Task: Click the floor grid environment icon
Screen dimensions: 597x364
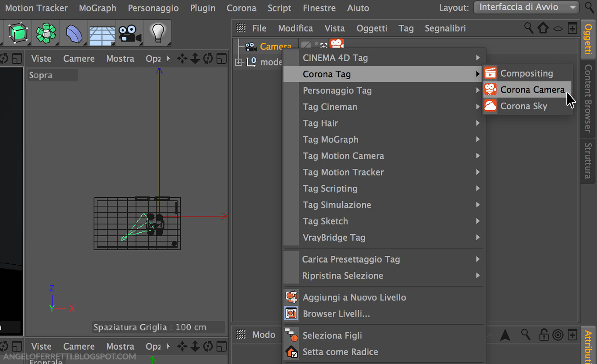Action: pos(102,35)
